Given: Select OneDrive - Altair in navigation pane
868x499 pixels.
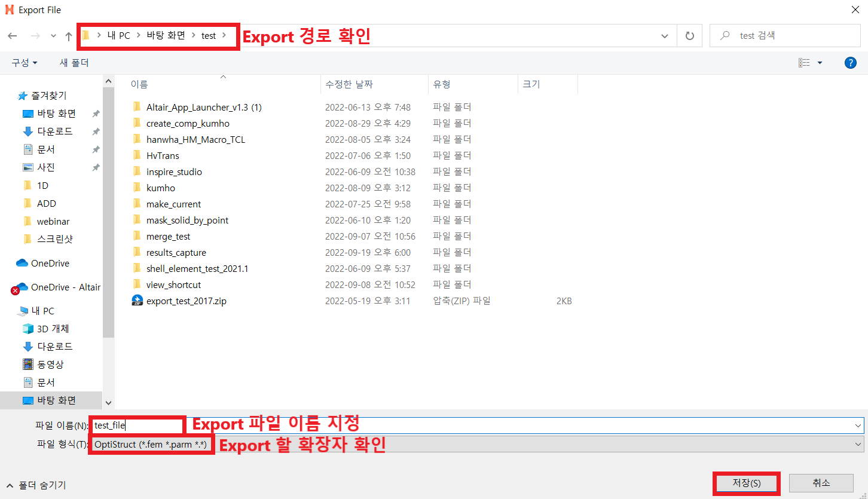Looking at the screenshot, I should 57,287.
